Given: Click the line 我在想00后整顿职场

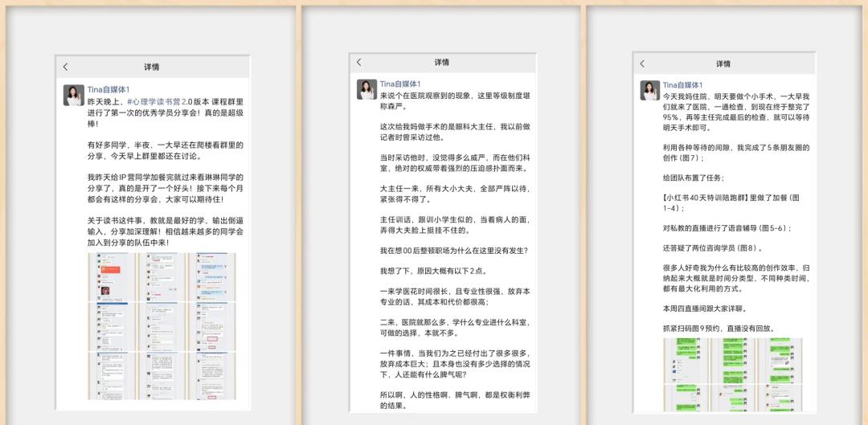Looking at the screenshot, I should click(x=454, y=251).
